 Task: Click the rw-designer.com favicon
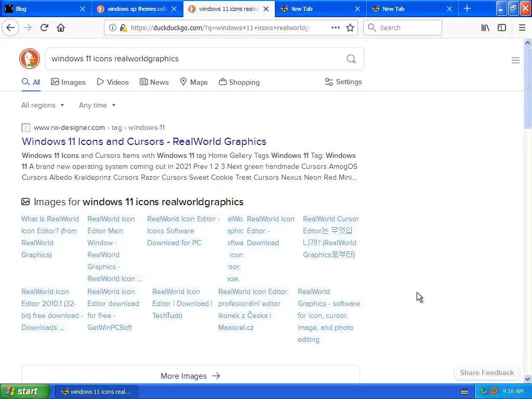(x=26, y=128)
